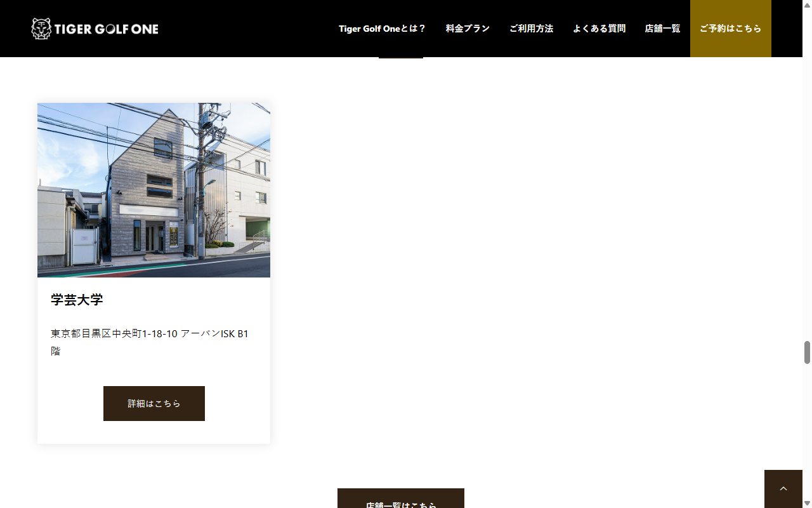Screen dimensions: 812x508
Task: Click the back-to-top arrow button
Action: click(x=783, y=488)
